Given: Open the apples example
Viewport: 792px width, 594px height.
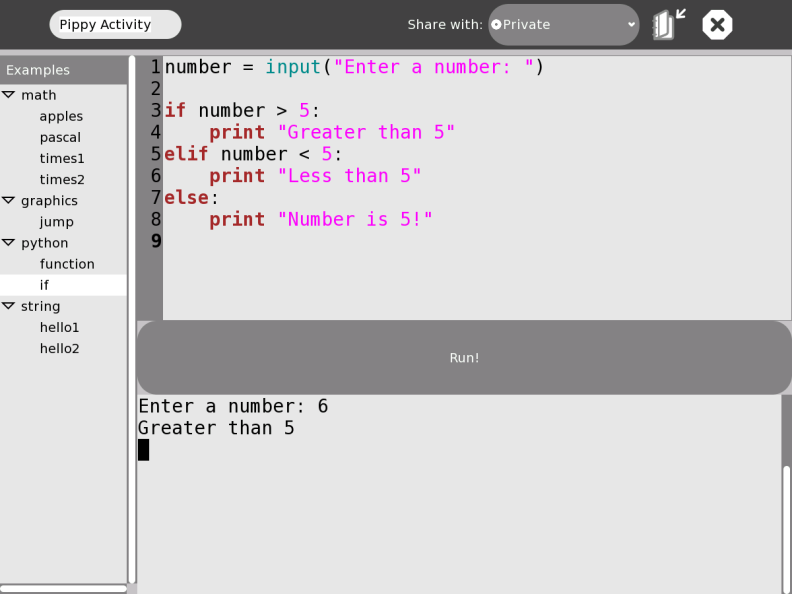Looking at the screenshot, I should [61, 116].
